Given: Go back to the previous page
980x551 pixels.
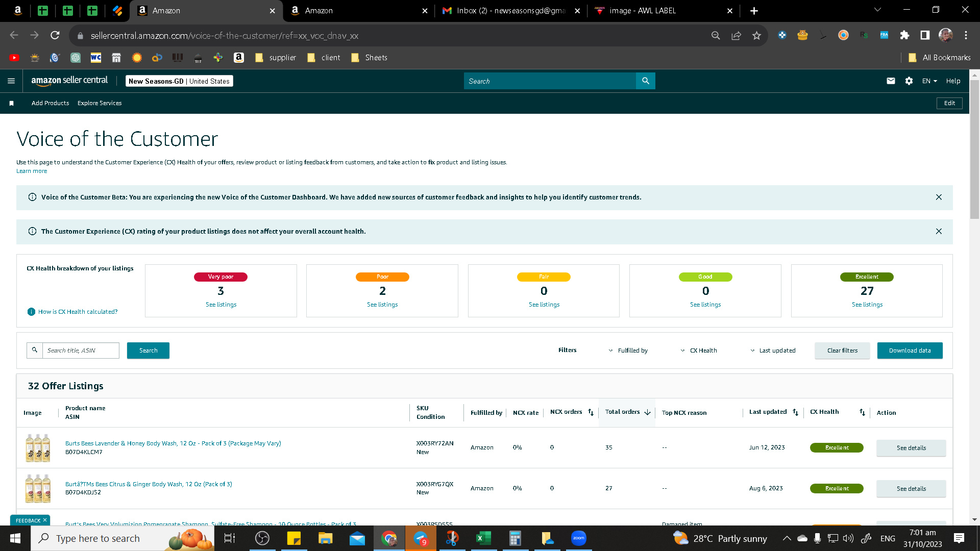Looking at the screenshot, I should [x=14, y=35].
